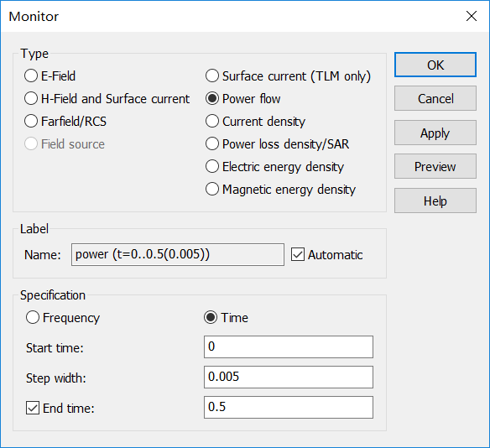Confirm the monitor with OK

(x=435, y=65)
